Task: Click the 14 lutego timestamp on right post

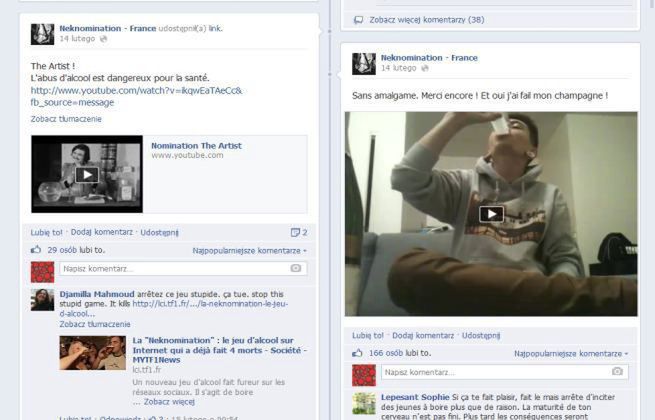Action: pyautogui.click(x=399, y=68)
